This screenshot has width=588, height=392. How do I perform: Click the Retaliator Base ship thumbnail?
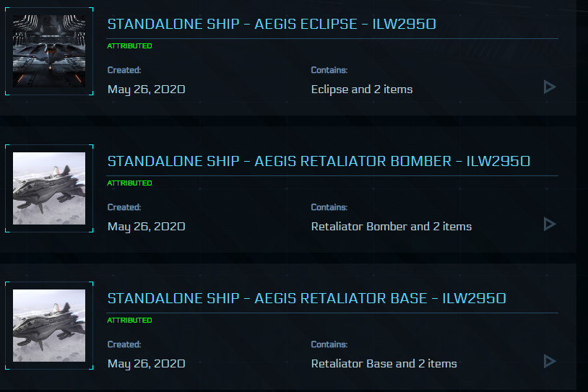[49, 326]
